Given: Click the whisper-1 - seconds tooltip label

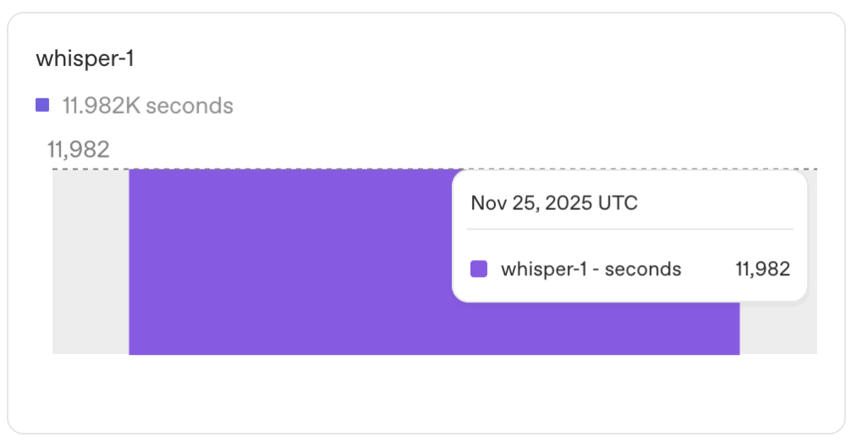Looking at the screenshot, I should coord(591,269).
